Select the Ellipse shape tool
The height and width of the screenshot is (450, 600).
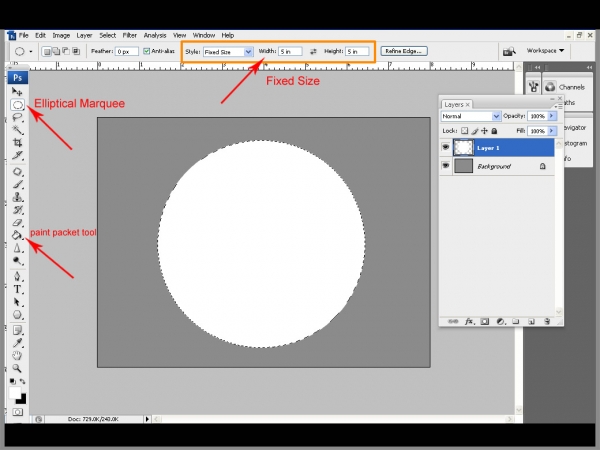(17, 315)
